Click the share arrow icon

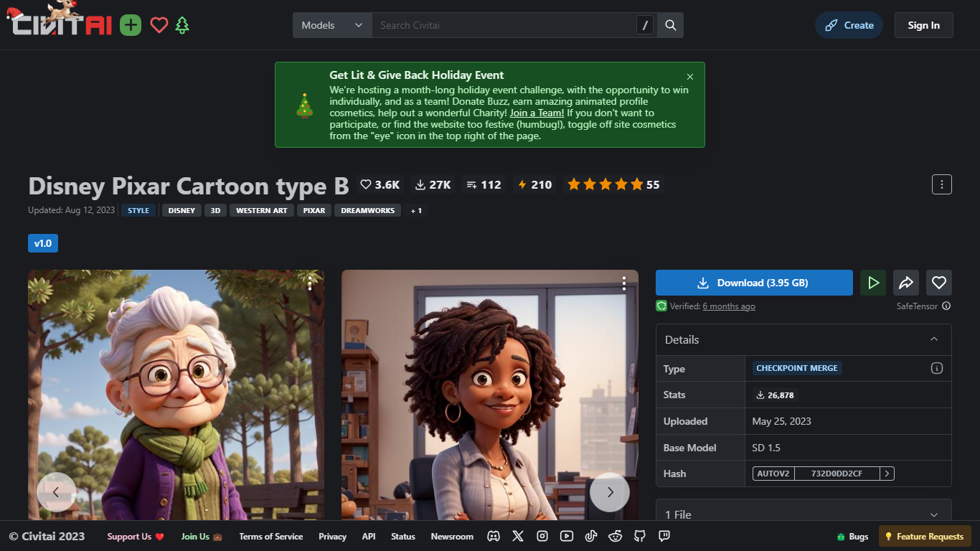(x=906, y=283)
